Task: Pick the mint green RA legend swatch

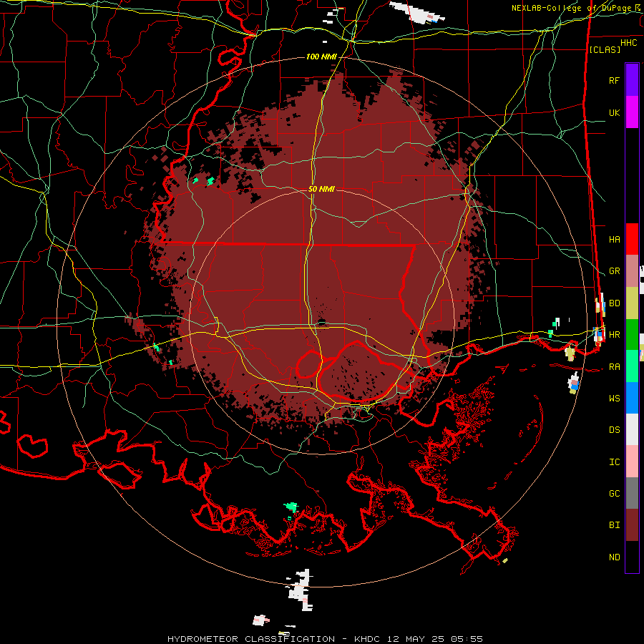Action: click(x=632, y=366)
